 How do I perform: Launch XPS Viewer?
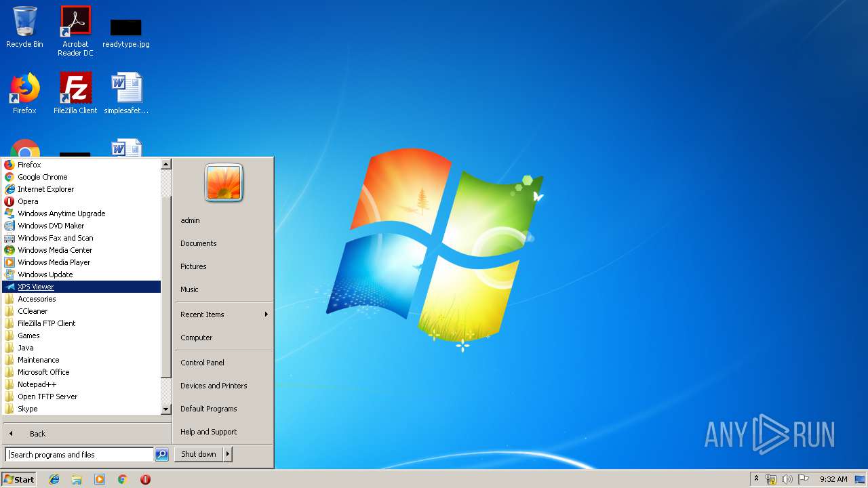(x=81, y=287)
